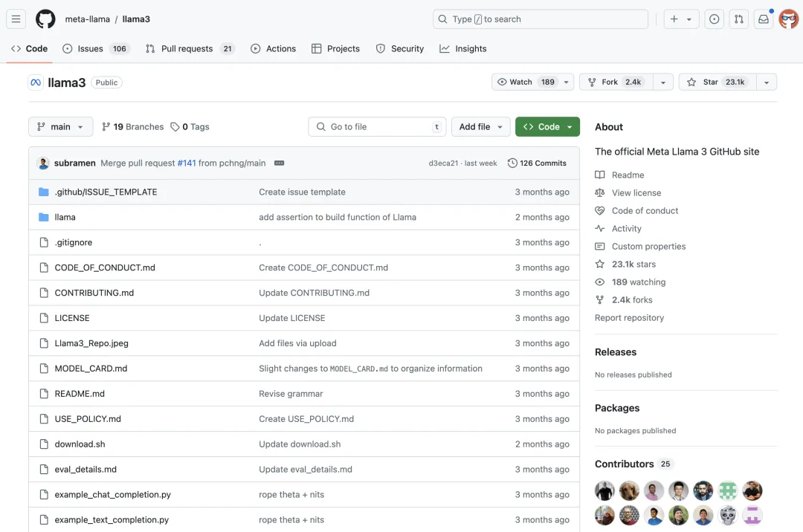Switch to the Security tab
803x532 pixels.
(399, 48)
